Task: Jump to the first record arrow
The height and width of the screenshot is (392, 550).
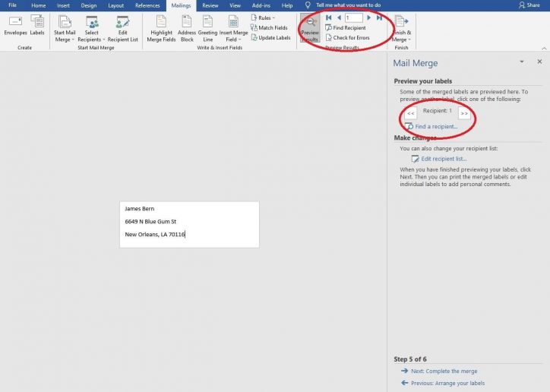Action: (x=328, y=17)
